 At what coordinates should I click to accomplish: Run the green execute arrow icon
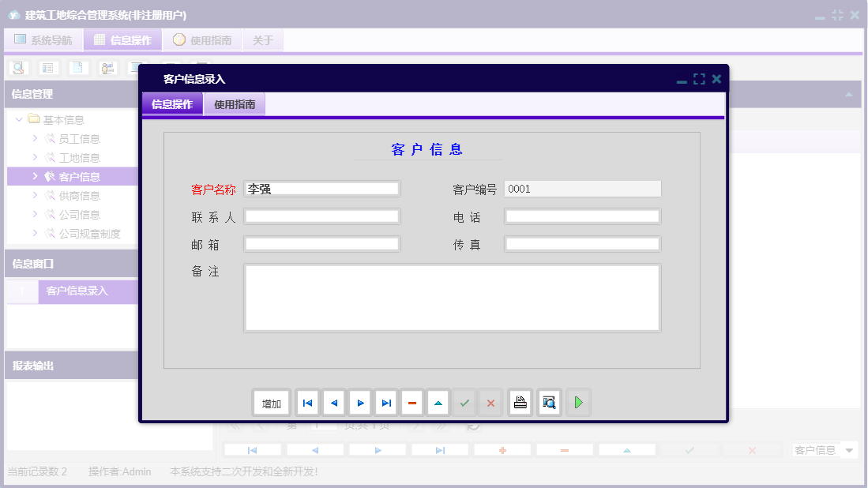[x=577, y=402]
